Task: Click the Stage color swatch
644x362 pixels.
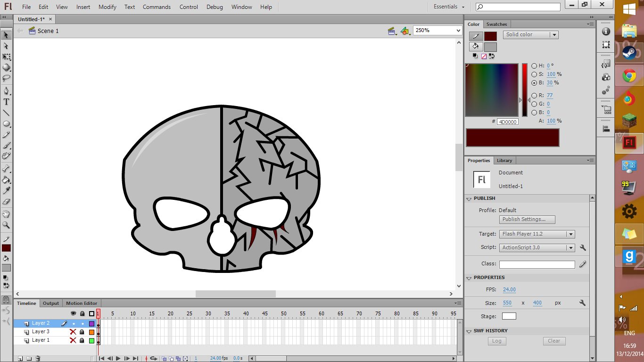Action: 509,316
